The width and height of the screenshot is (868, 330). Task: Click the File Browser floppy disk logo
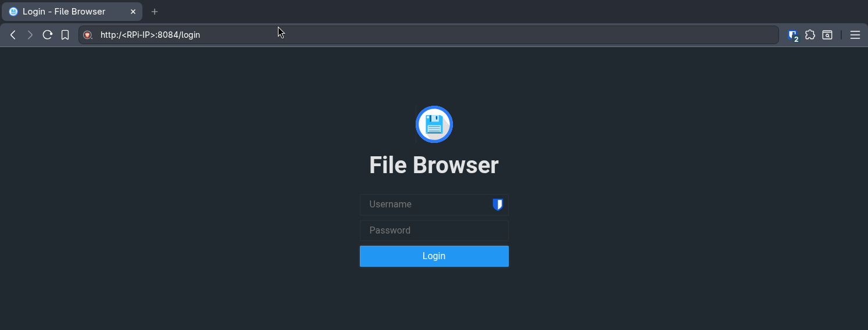(x=434, y=124)
